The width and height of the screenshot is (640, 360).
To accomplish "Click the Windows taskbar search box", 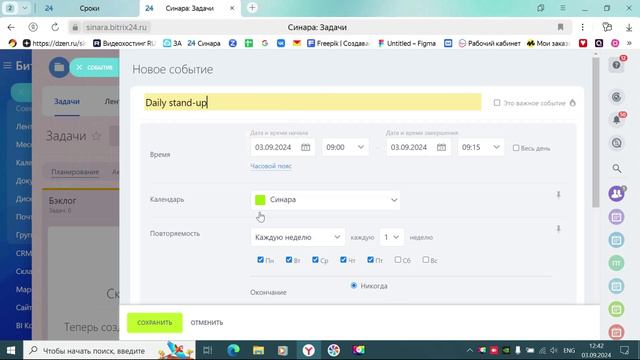I will (x=109, y=350).
